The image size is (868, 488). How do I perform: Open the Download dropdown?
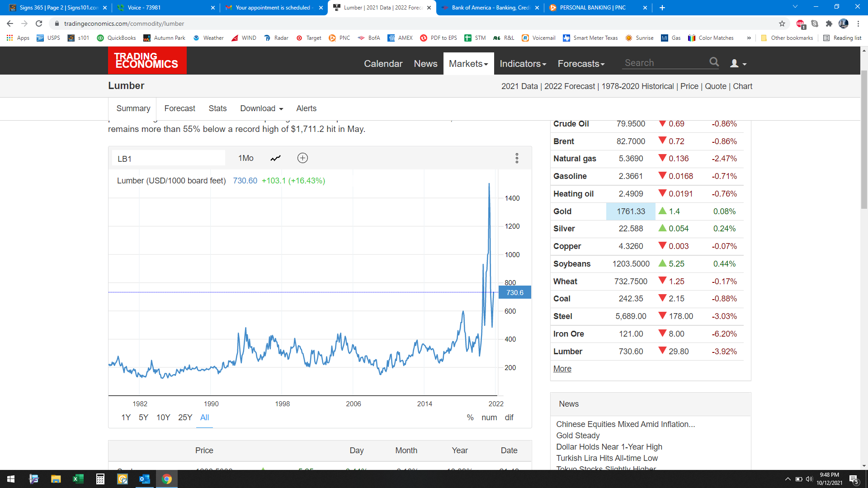pos(262,108)
